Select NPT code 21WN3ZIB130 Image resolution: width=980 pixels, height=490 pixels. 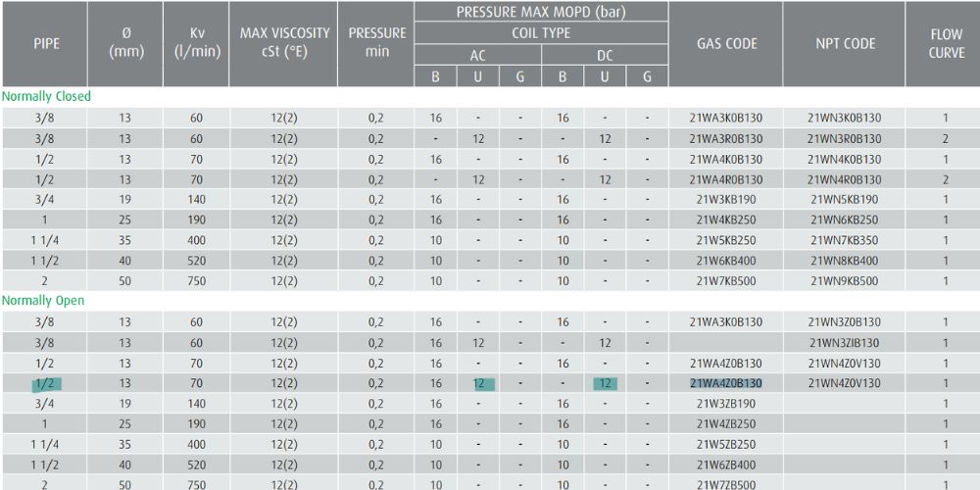click(845, 343)
